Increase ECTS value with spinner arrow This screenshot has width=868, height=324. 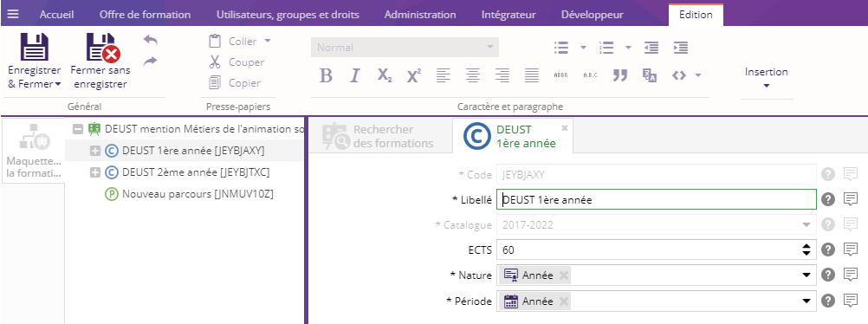coord(806,246)
